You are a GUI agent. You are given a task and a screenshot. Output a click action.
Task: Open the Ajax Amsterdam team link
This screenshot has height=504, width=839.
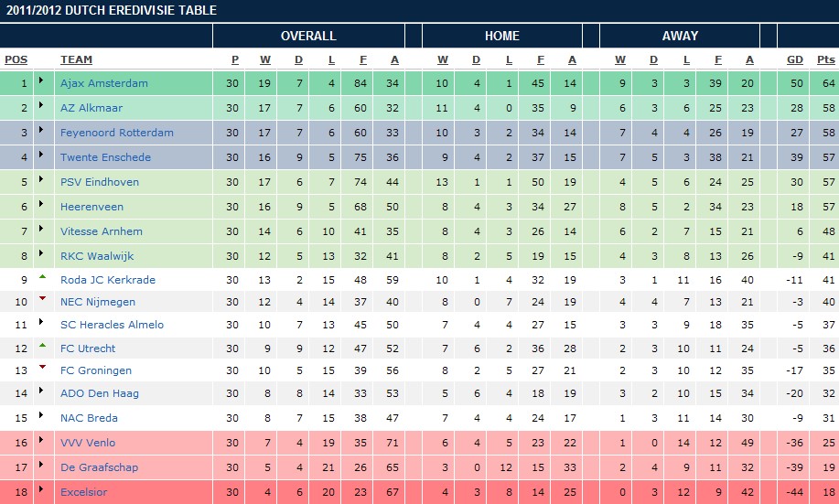click(103, 83)
